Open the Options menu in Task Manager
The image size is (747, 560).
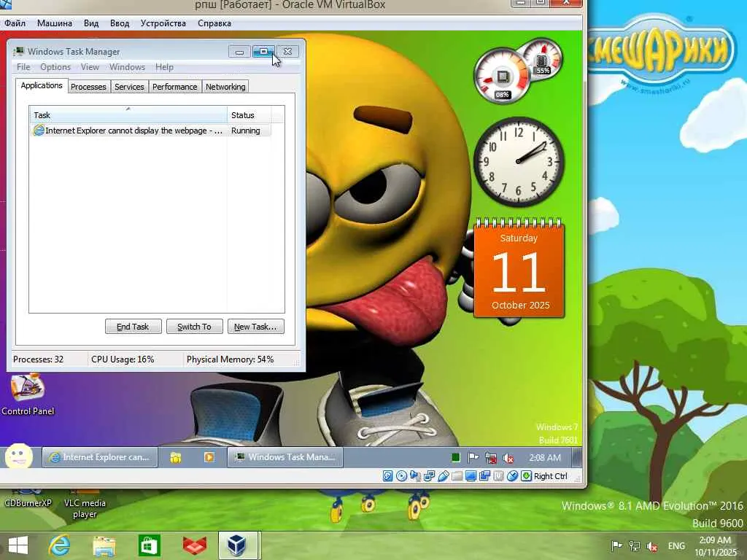click(x=55, y=67)
